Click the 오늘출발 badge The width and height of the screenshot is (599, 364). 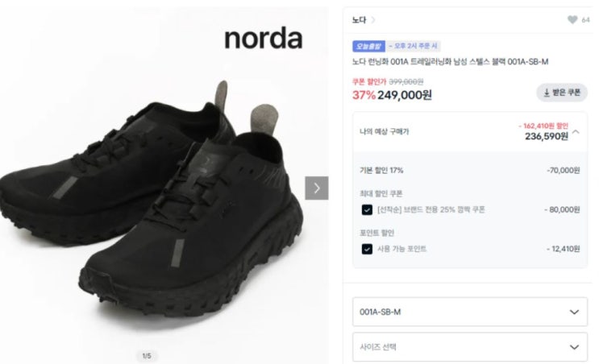coord(368,46)
